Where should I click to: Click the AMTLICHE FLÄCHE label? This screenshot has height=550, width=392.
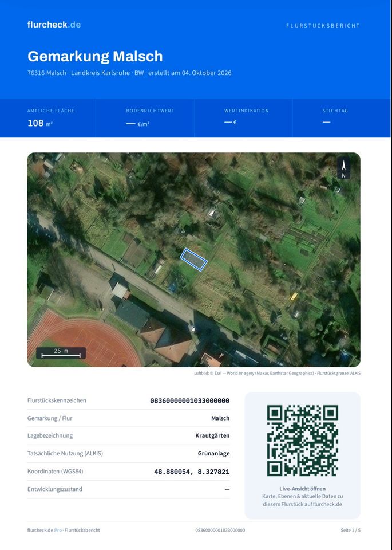[51, 111]
